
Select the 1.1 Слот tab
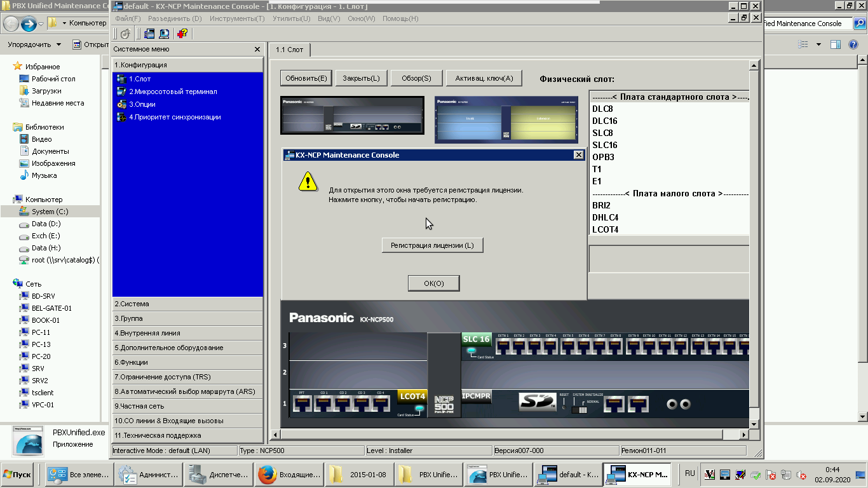click(x=290, y=50)
